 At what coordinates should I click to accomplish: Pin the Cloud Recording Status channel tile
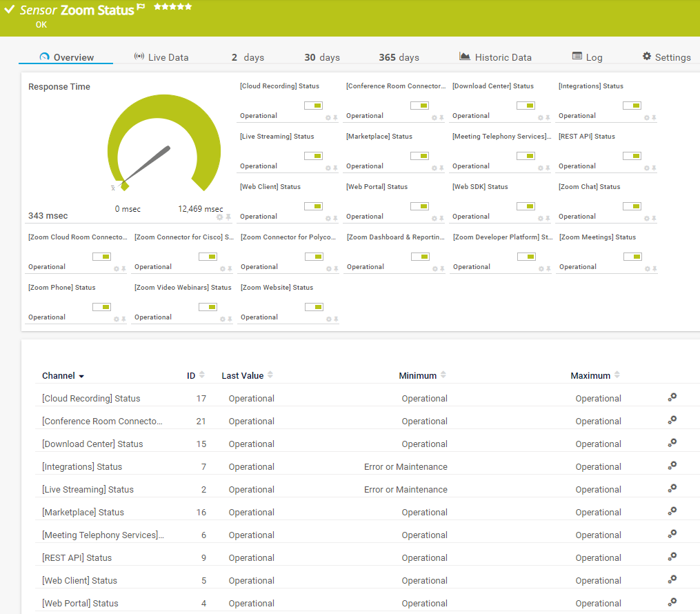coord(336,118)
